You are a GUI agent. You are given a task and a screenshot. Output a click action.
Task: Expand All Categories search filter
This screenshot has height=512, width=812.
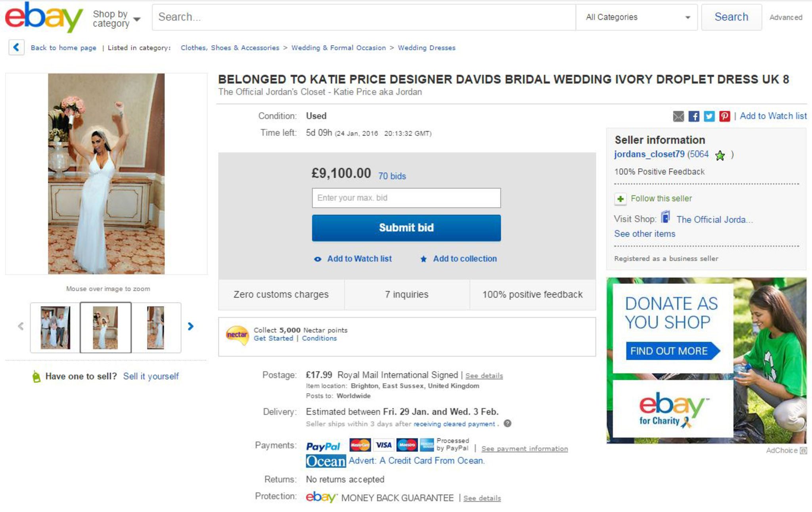(637, 17)
